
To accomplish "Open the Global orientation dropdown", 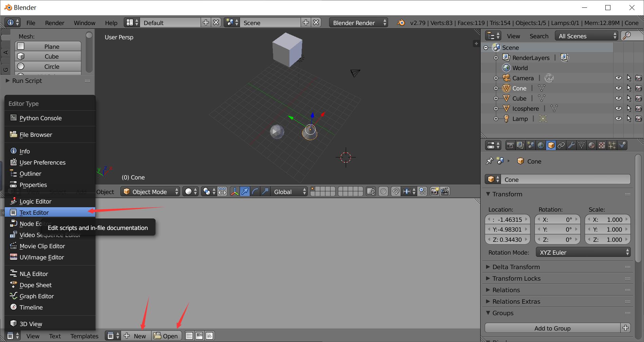I will click(289, 192).
